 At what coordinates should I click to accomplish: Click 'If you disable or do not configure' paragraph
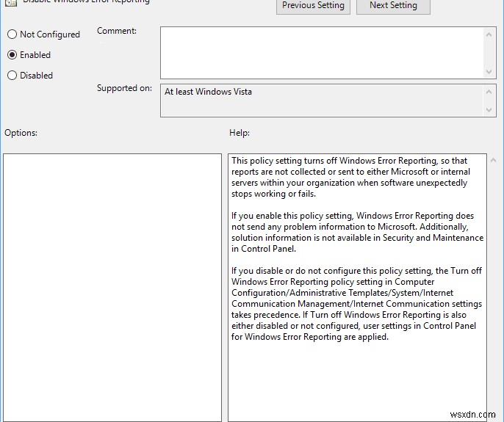pyautogui.click(x=357, y=304)
